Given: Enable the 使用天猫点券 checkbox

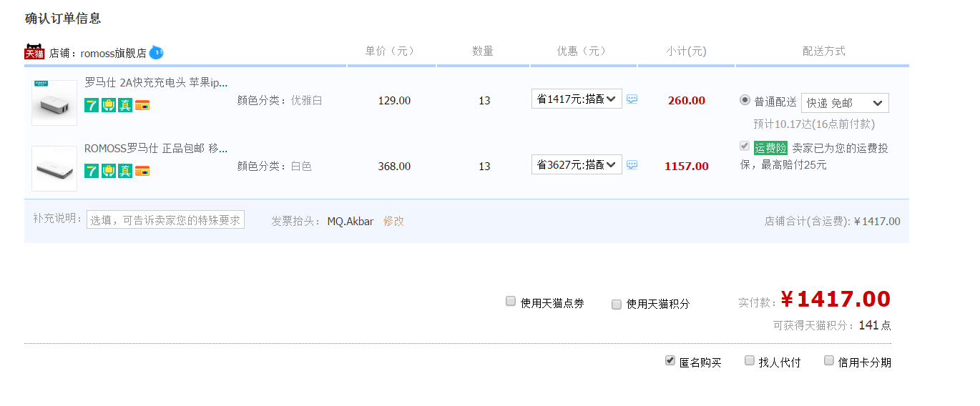Looking at the screenshot, I should [x=511, y=302].
